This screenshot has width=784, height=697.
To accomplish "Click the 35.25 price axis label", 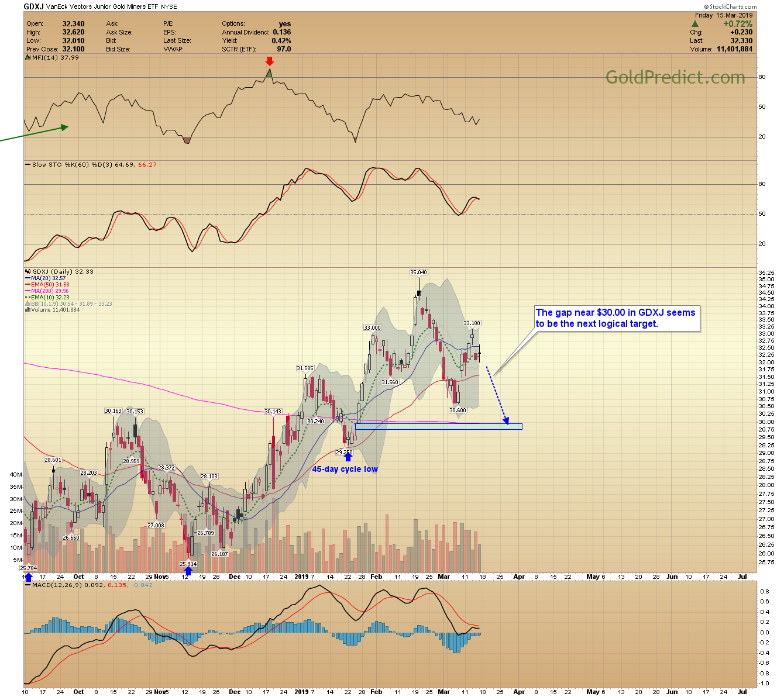I will pyautogui.click(x=766, y=273).
